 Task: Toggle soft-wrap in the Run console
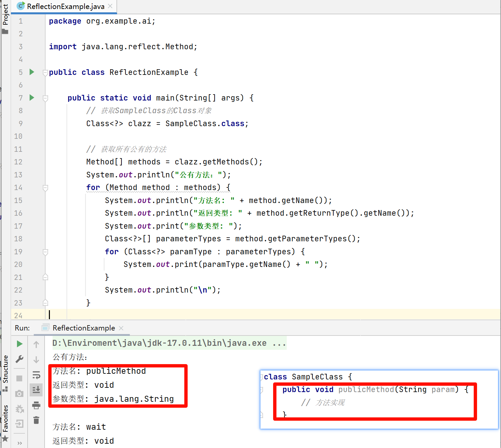coord(36,375)
